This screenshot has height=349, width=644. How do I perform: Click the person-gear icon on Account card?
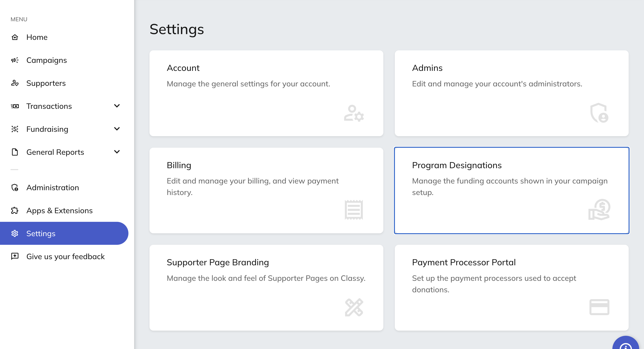click(x=354, y=113)
